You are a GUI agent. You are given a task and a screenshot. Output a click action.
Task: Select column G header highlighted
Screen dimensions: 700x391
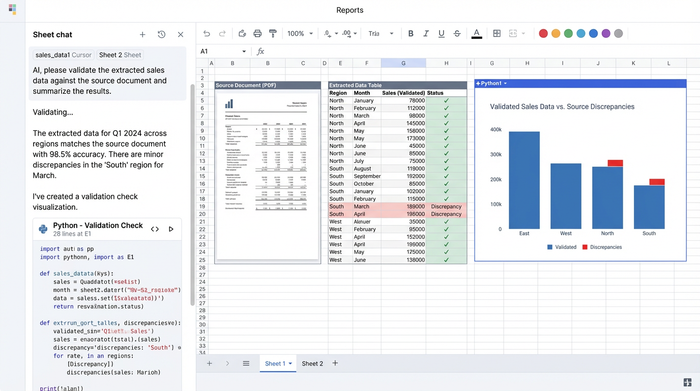tap(403, 63)
